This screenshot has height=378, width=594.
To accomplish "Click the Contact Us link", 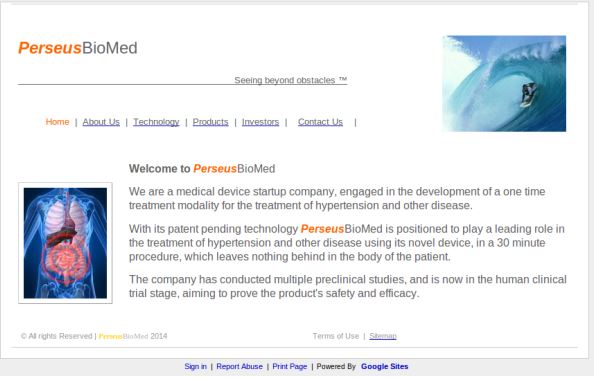I will (320, 122).
